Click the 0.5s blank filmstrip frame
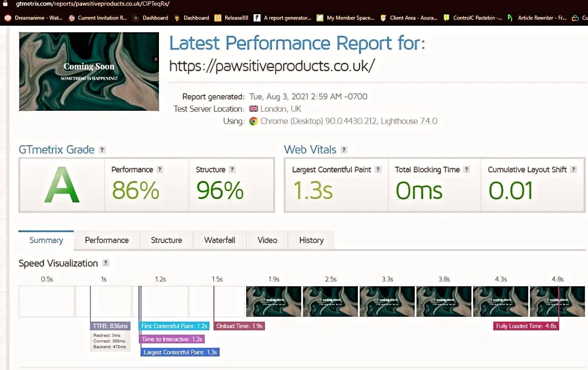588x370 pixels. click(x=46, y=301)
